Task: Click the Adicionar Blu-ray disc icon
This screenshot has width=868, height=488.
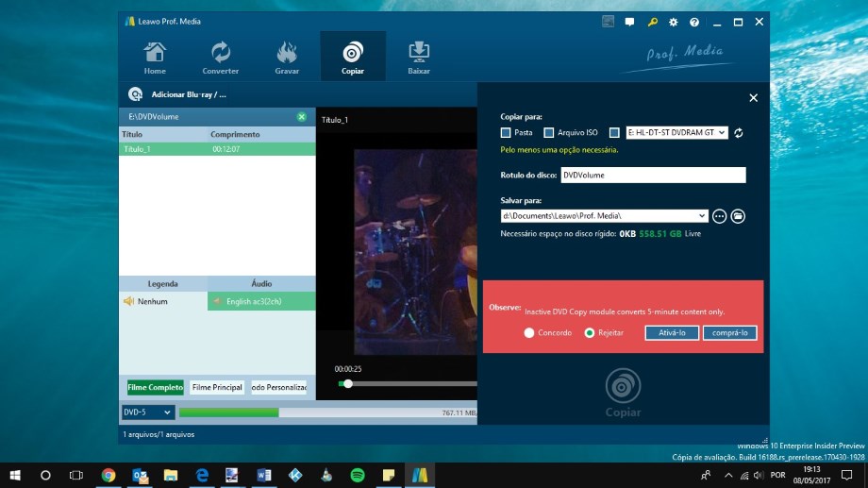Action: click(136, 94)
